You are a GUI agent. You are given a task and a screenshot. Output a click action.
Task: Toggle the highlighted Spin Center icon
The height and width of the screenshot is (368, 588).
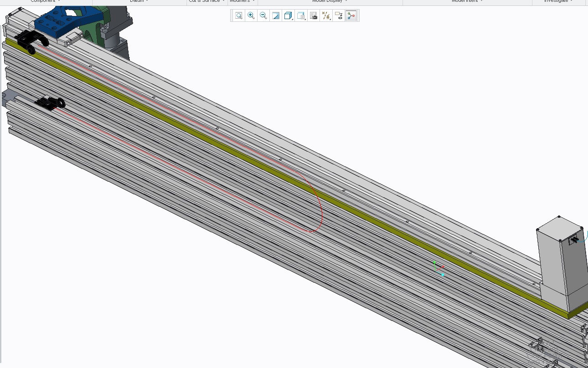(351, 15)
